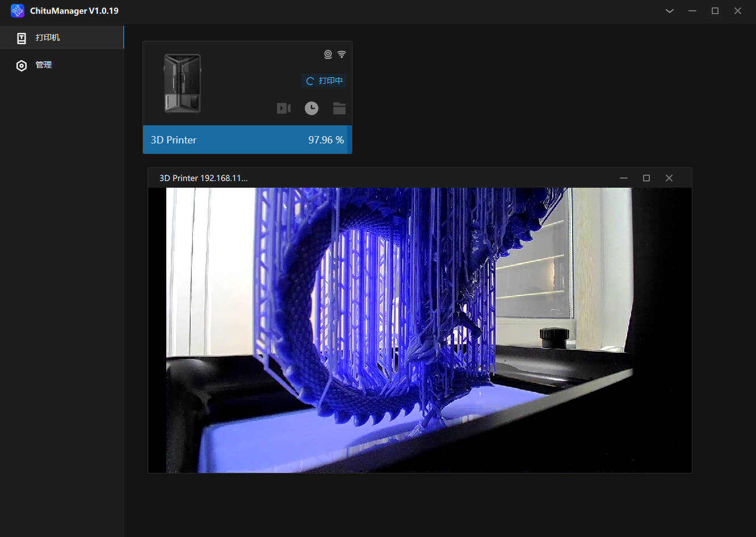Click the '3D Printer 192.168.11...' window title
The height and width of the screenshot is (537, 756).
203,178
